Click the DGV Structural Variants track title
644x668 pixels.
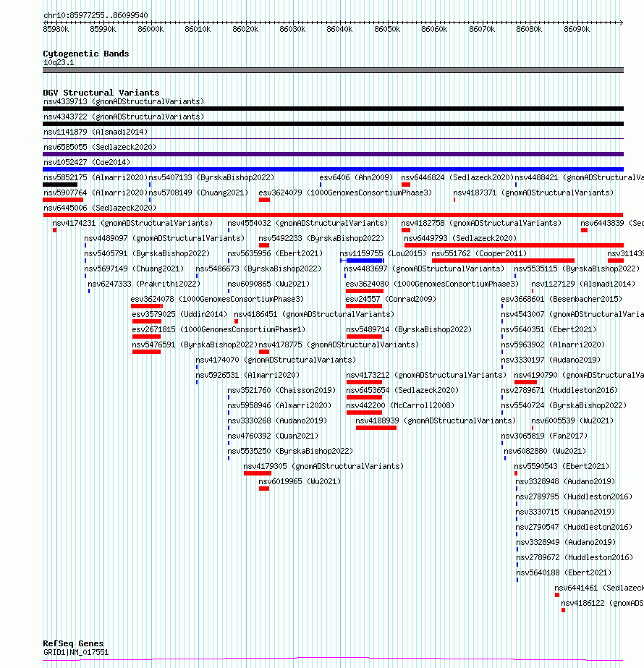101,93
